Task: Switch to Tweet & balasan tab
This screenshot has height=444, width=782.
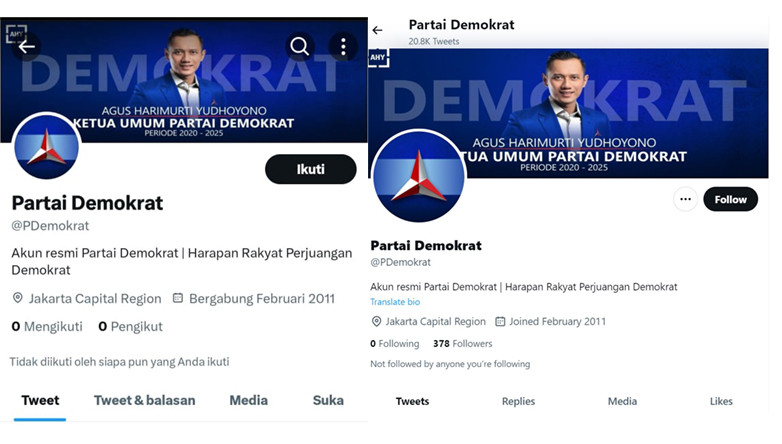Action: point(145,401)
